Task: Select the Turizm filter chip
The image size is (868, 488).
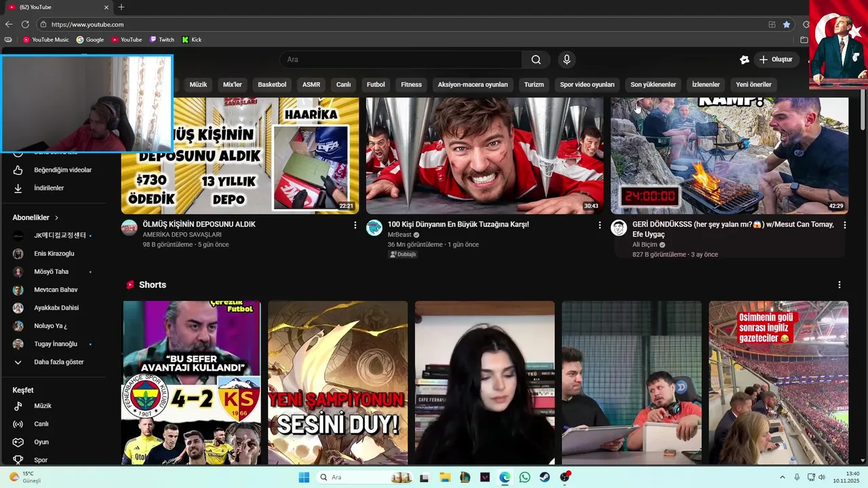Action: point(534,85)
